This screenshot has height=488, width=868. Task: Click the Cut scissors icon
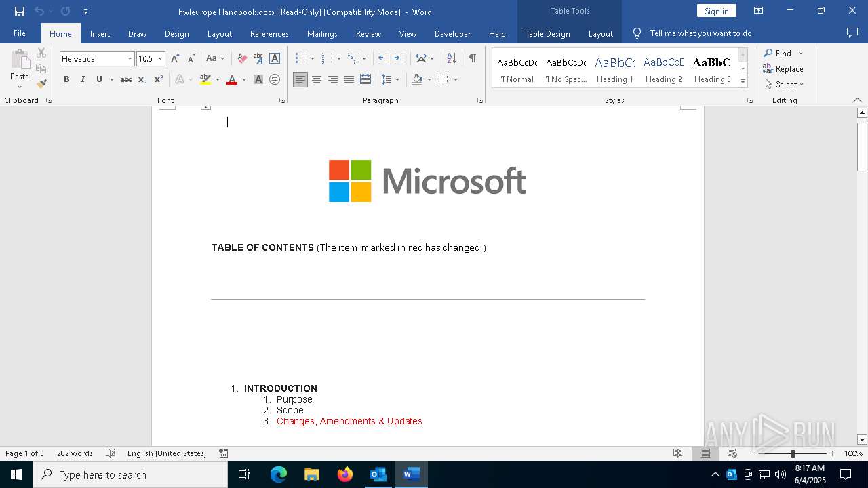[x=41, y=53]
